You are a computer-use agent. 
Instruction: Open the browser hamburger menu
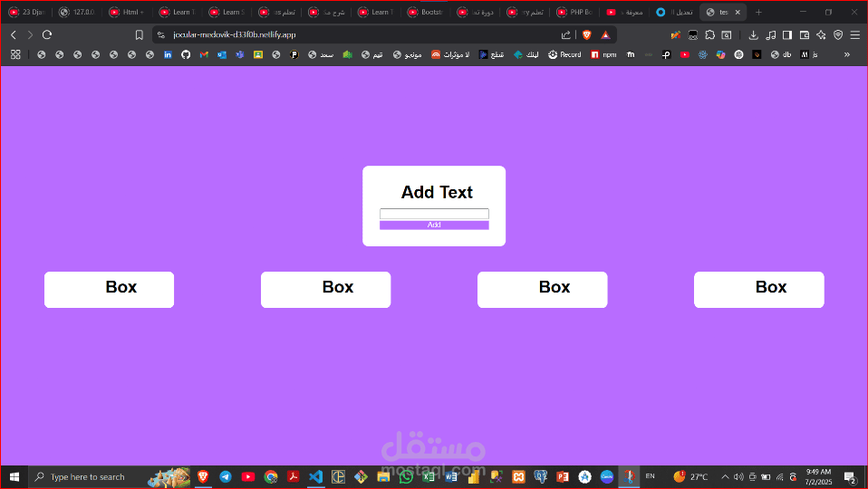pos(855,34)
